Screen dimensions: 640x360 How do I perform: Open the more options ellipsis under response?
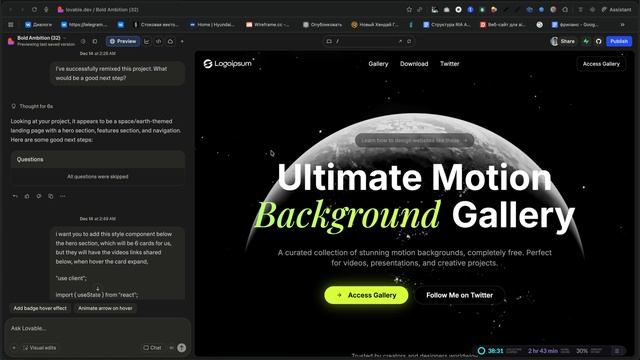(x=62, y=196)
